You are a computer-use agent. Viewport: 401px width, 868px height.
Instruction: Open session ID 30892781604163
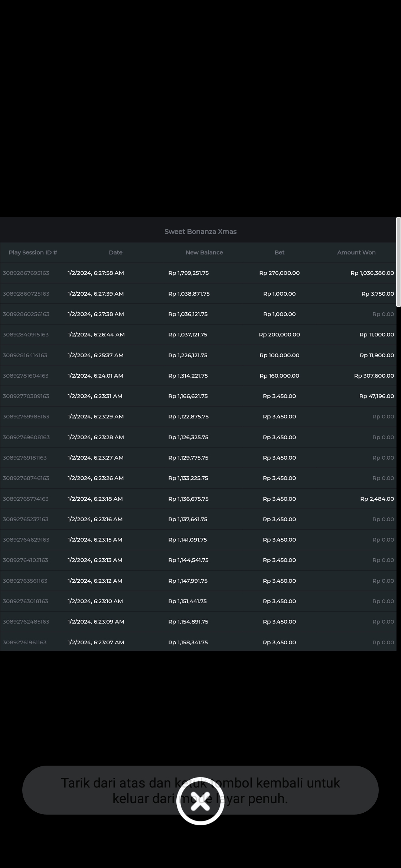click(x=26, y=376)
